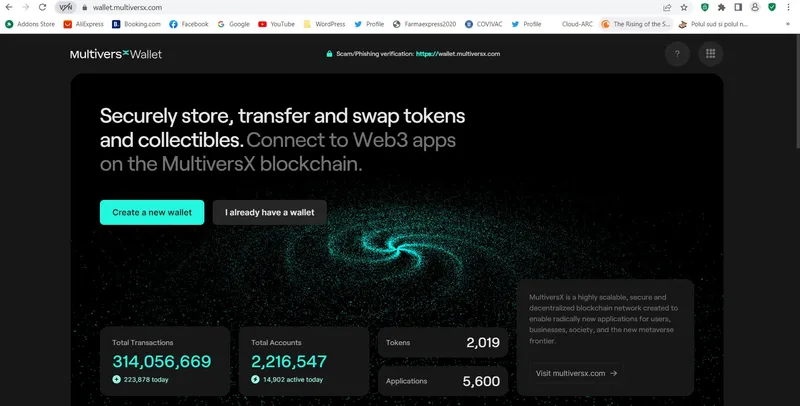Open Chrome three-dot menu
Viewport: 800px width, 406px height.
click(x=789, y=7)
